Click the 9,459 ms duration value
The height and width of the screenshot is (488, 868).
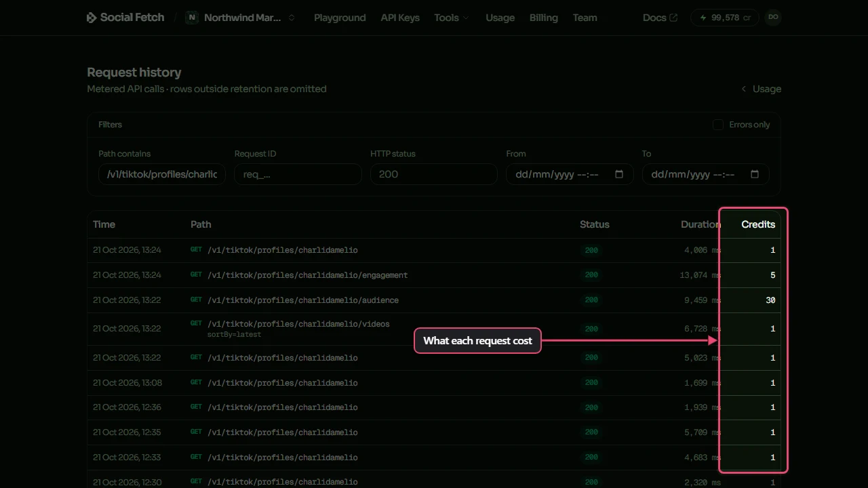click(x=703, y=300)
